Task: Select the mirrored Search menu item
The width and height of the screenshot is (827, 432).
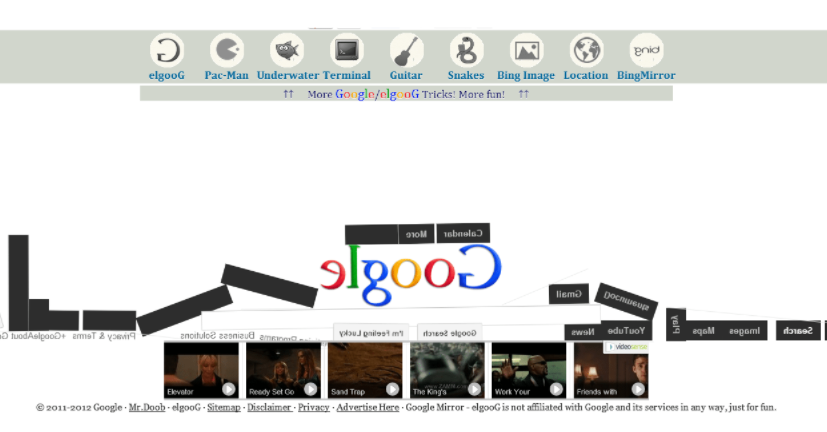Action: click(x=798, y=331)
